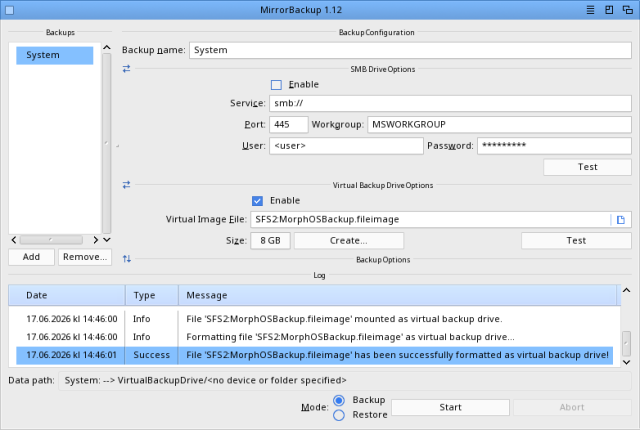Click the Password field
The width and height of the screenshot is (640, 430).
tap(554, 146)
